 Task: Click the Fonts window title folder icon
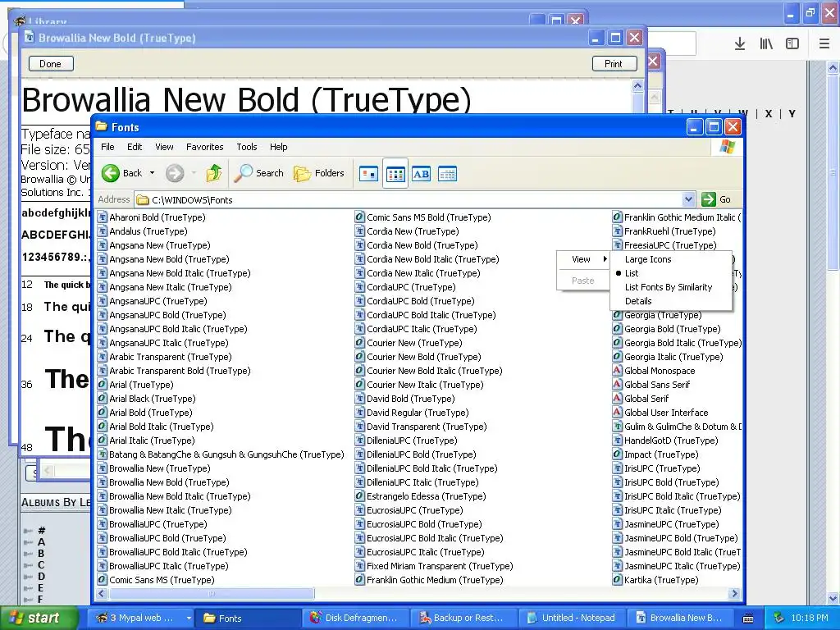[x=101, y=127]
